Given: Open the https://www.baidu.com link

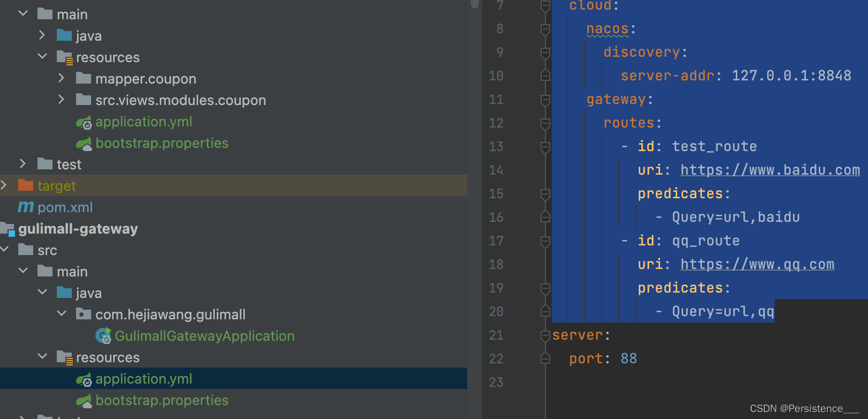Looking at the screenshot, I should [x=770, y=170].
